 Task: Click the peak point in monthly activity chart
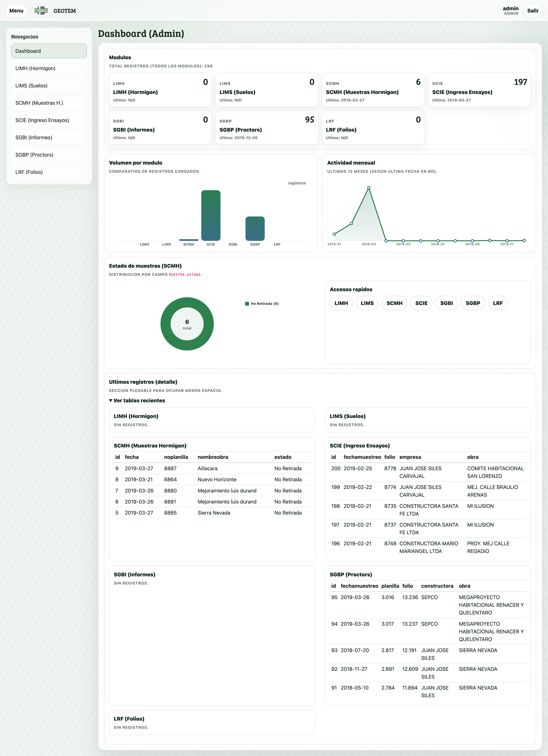(x=369, y=188)
